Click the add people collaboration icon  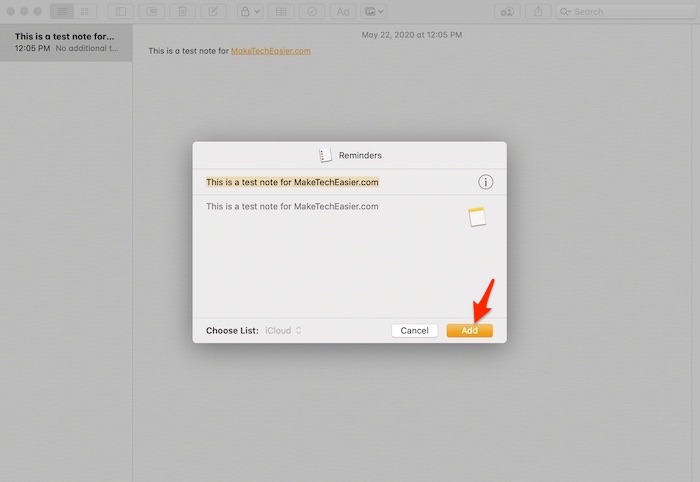pyautogui.click(x=507, y=12)
